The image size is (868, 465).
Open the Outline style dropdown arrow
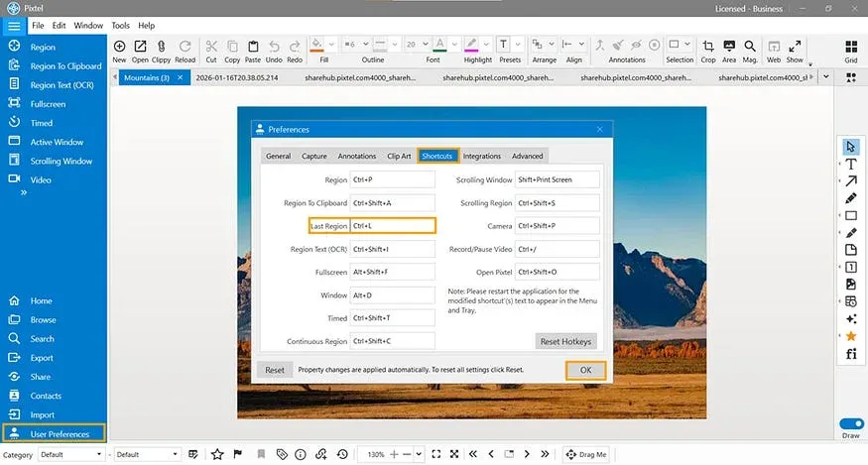pos(395,45)
